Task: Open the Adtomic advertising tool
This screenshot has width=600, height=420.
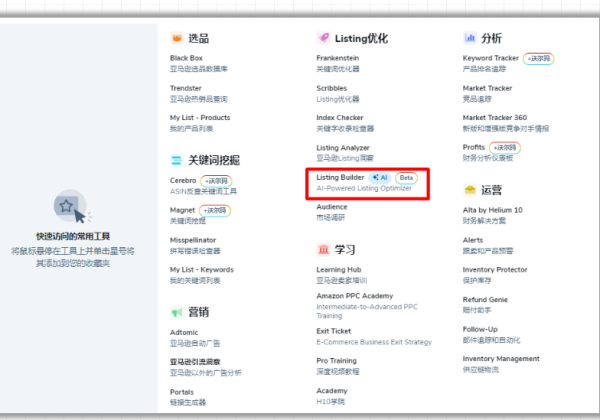Action: pyautogui.click(x=184, y=332)
